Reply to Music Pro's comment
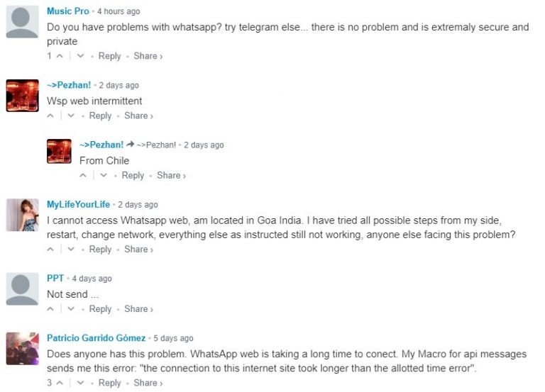 109,56
